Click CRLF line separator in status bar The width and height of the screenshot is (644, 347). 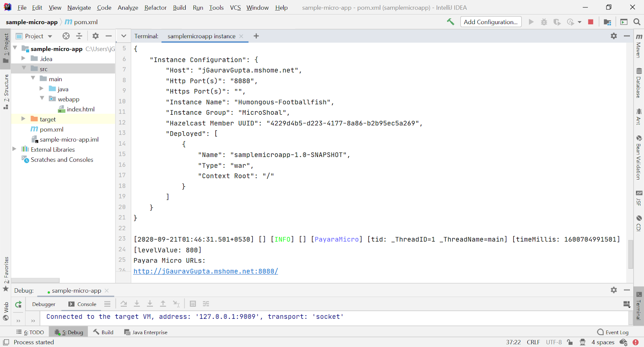[x=533, y=342]
